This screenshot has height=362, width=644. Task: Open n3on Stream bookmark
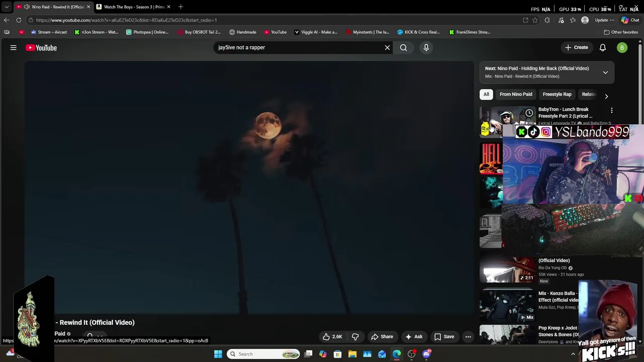(x=96, y=32)
